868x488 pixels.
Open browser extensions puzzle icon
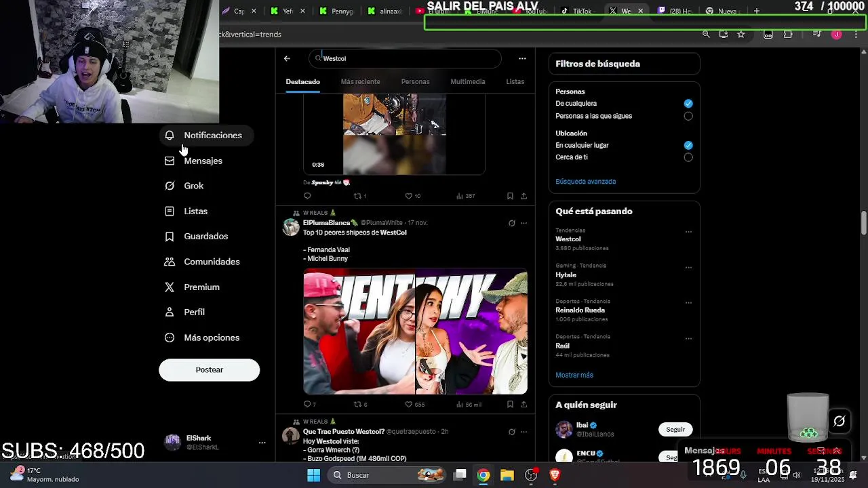(x=788, y=34)
